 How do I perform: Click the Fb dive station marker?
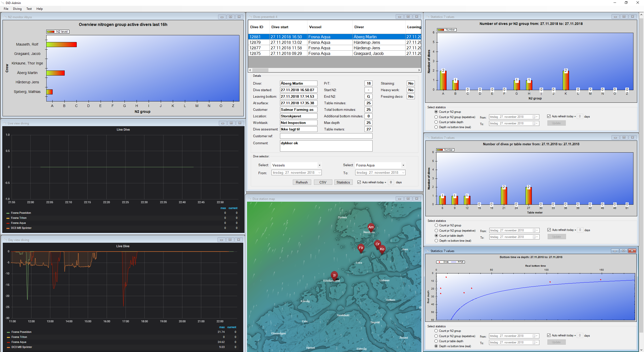tap(361, 248)
